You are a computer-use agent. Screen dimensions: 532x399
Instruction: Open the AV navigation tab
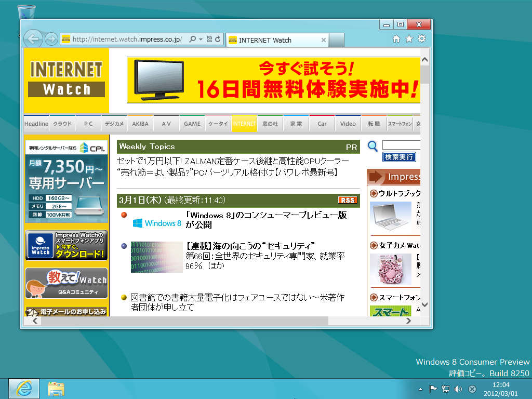pos(166,124)
